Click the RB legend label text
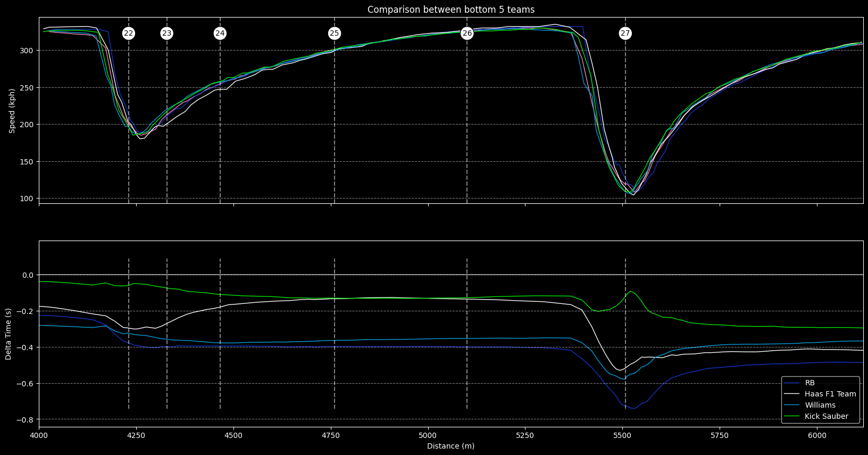This screenshot has height=455, width=868. 810,383
